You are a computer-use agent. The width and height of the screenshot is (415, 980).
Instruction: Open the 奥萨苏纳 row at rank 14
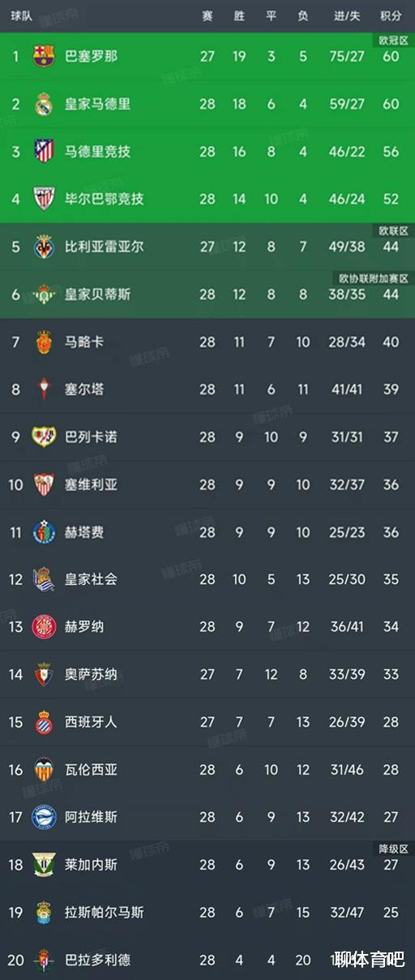[207, 674]
